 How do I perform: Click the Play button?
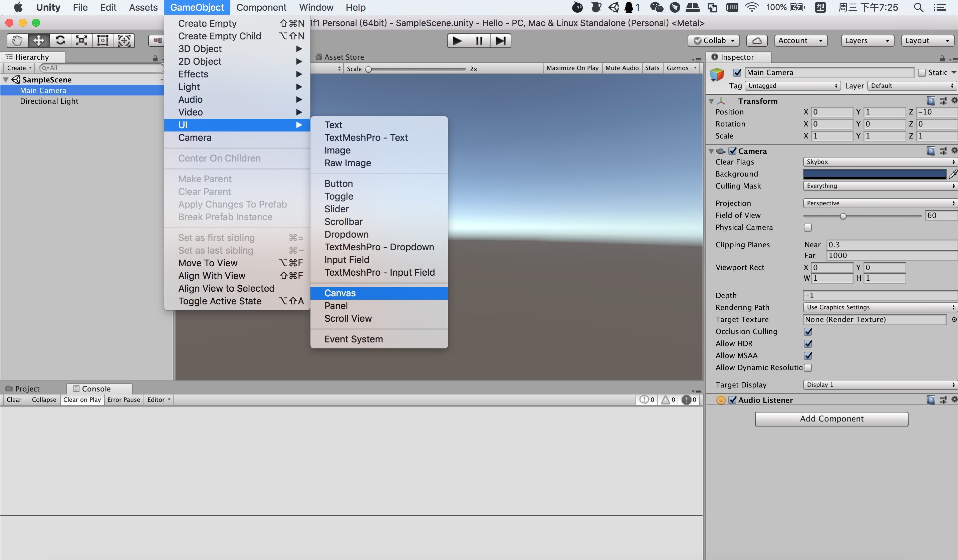(458, 41)
